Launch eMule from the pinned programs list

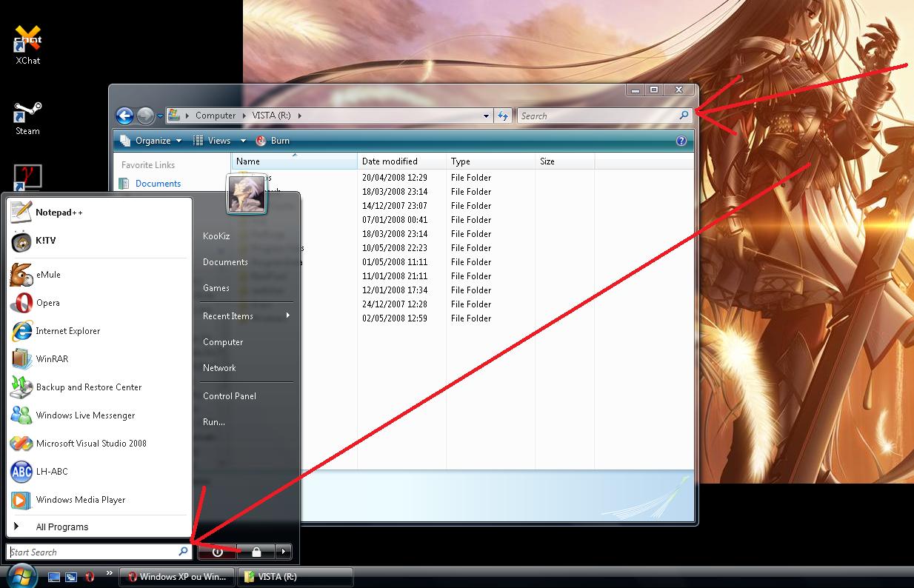coord(48,275)
